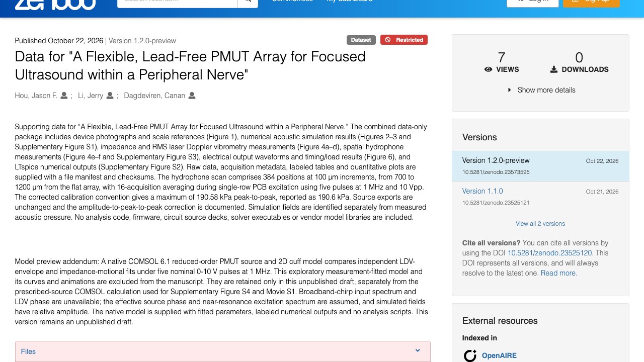Click the search records input field

point(178,4)
